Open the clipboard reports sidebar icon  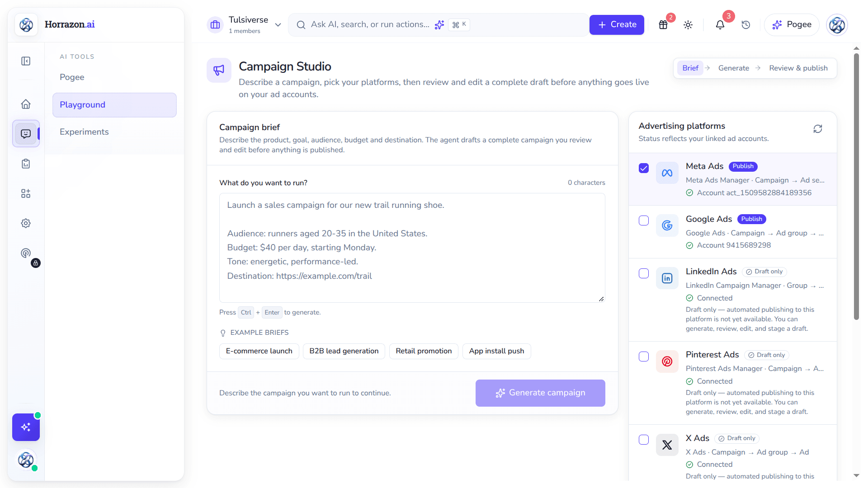pyautogui.click(x=26, y=164)
